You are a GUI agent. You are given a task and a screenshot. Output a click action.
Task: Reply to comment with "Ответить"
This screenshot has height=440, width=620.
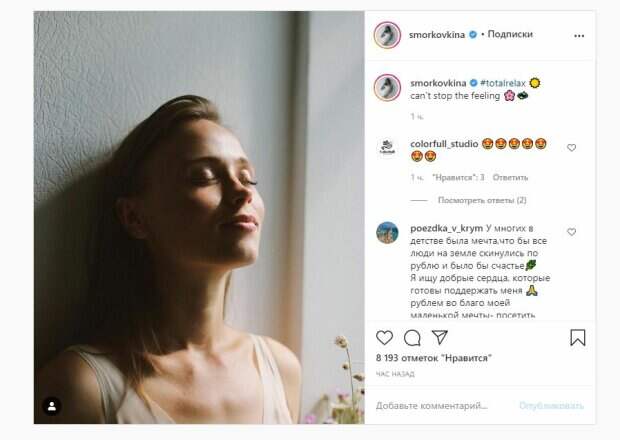(510, 177)
